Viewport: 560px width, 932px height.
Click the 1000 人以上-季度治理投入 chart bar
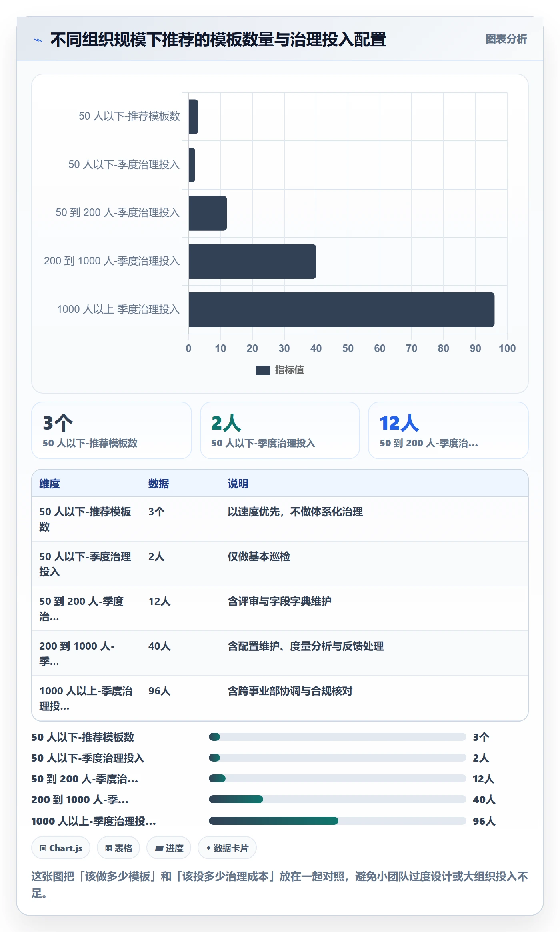click(x=341, y=310)
